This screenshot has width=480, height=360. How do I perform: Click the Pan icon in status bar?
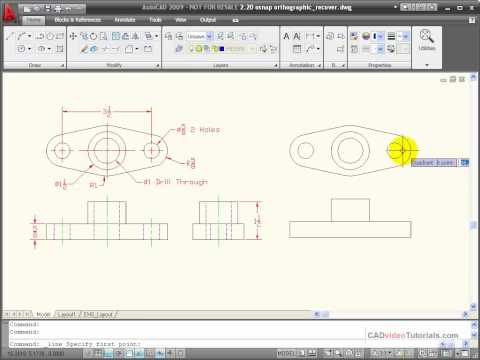(x=329, y=353)
